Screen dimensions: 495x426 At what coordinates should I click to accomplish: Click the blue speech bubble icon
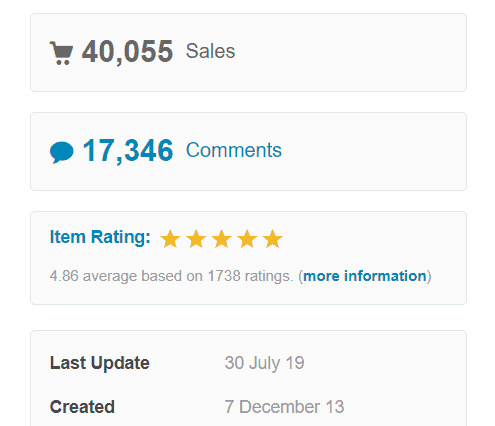click(62, 152)
